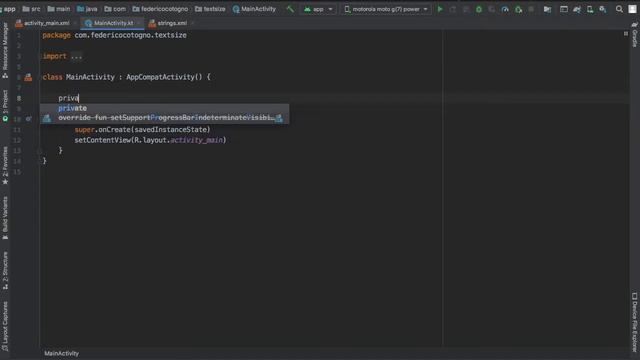The width and height of the screenshot is (640, 360).
Task: Click the main folder breadcrumb
Action: pos(59,9)
